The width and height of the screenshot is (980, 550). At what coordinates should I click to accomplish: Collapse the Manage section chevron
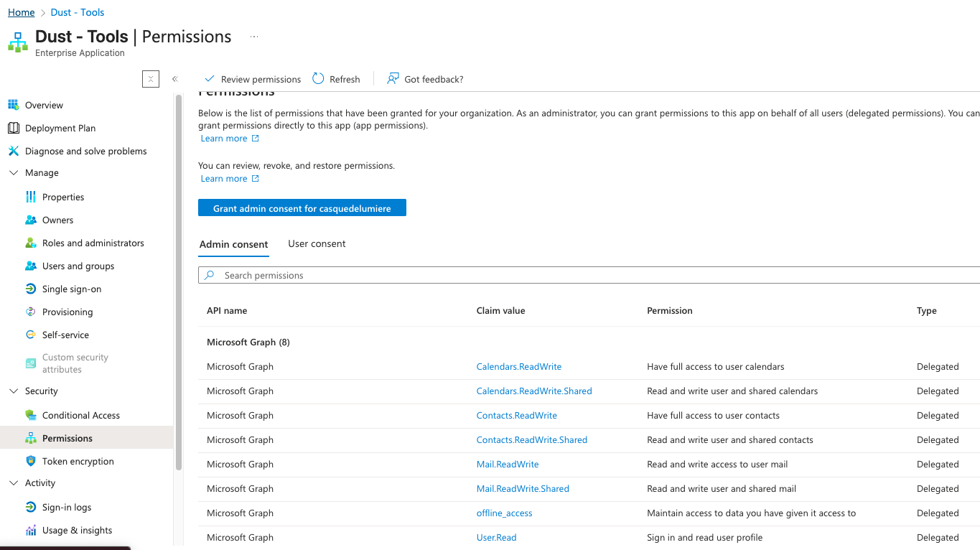click(x=13, y=172)
